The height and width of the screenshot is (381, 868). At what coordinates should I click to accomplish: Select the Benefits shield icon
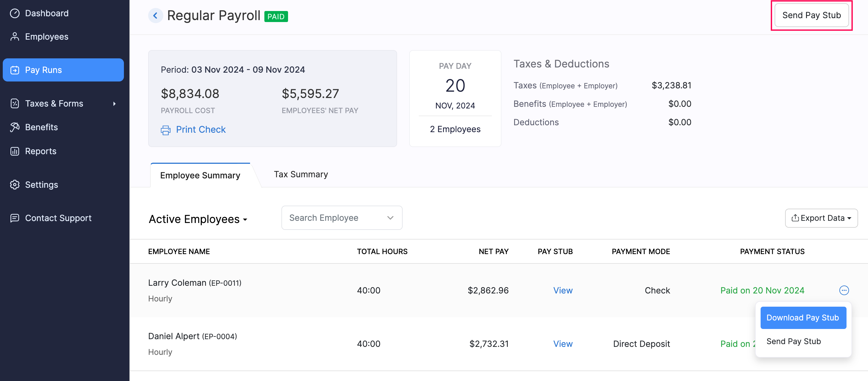click(15, 127)
